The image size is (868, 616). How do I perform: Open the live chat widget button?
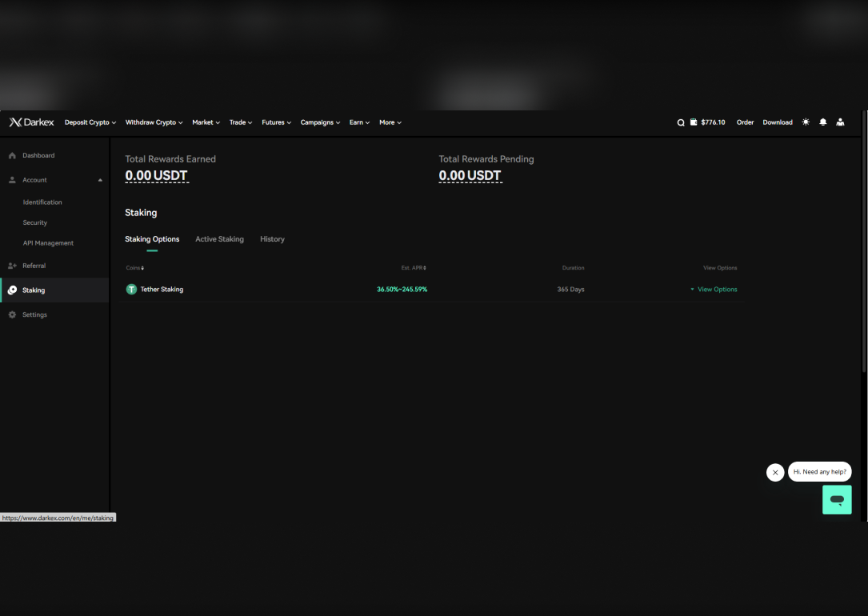point(837,500)
